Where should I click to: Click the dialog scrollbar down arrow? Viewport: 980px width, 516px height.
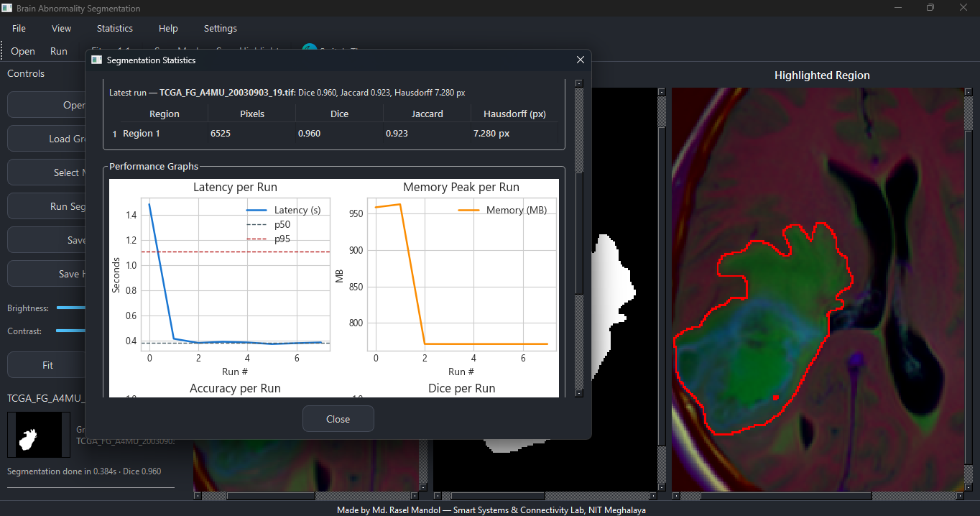(x=579, y=393)
